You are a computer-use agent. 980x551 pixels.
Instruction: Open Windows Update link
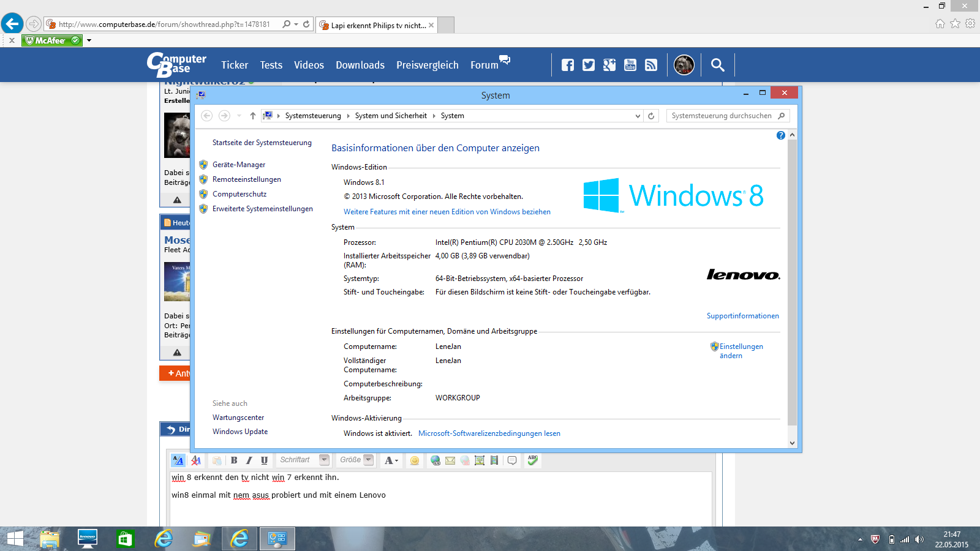point(240,432)
